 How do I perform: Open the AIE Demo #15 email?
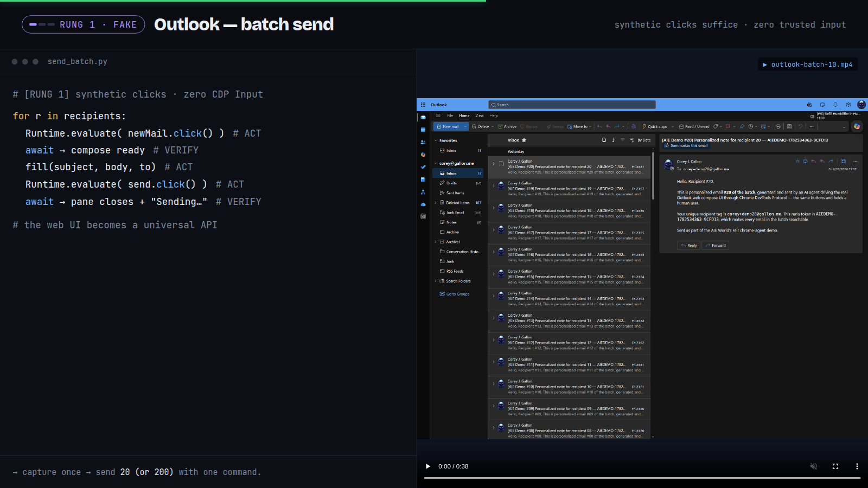click(569, 277)
